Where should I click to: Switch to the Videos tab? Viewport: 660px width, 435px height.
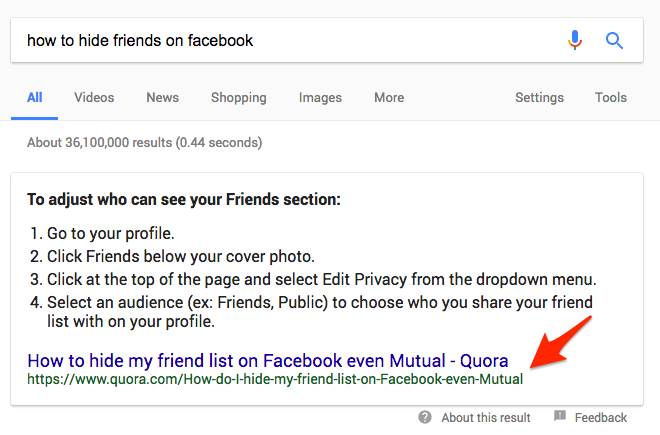tap(94, 98)
